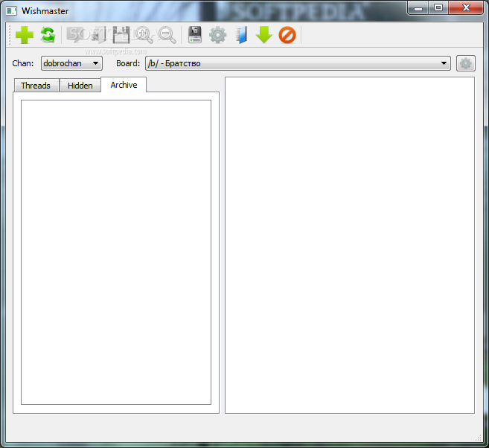Expand the Board dropdown /b/ - Братство

point(298,63)
